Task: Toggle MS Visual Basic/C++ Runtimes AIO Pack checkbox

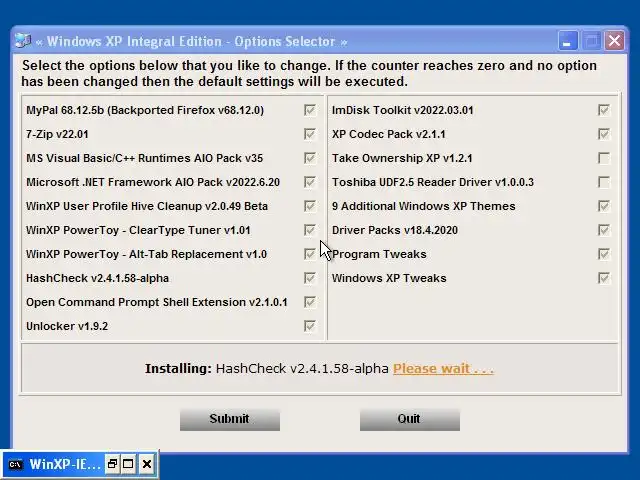Action: [x=310, y=158]
